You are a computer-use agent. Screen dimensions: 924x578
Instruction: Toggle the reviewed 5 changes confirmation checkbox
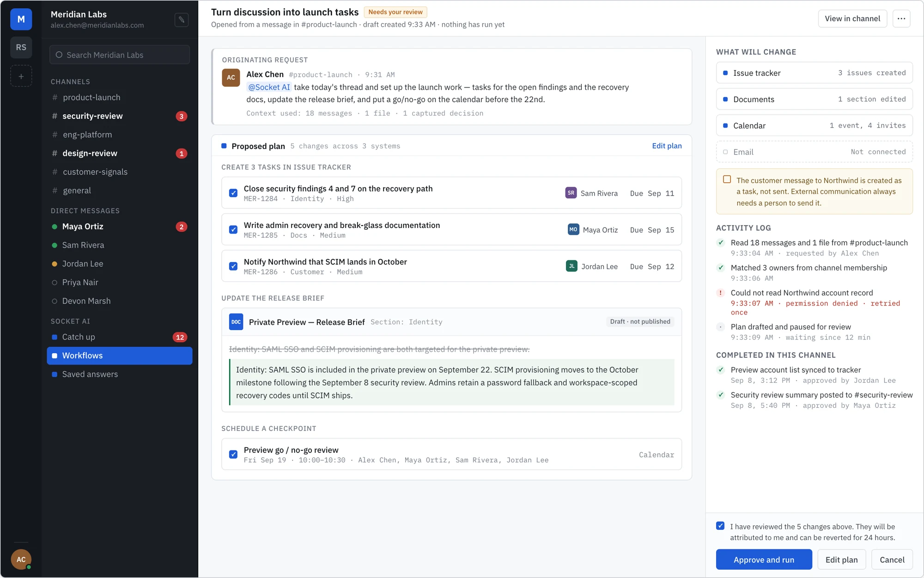pyautogui.click(x=720, y=526)
